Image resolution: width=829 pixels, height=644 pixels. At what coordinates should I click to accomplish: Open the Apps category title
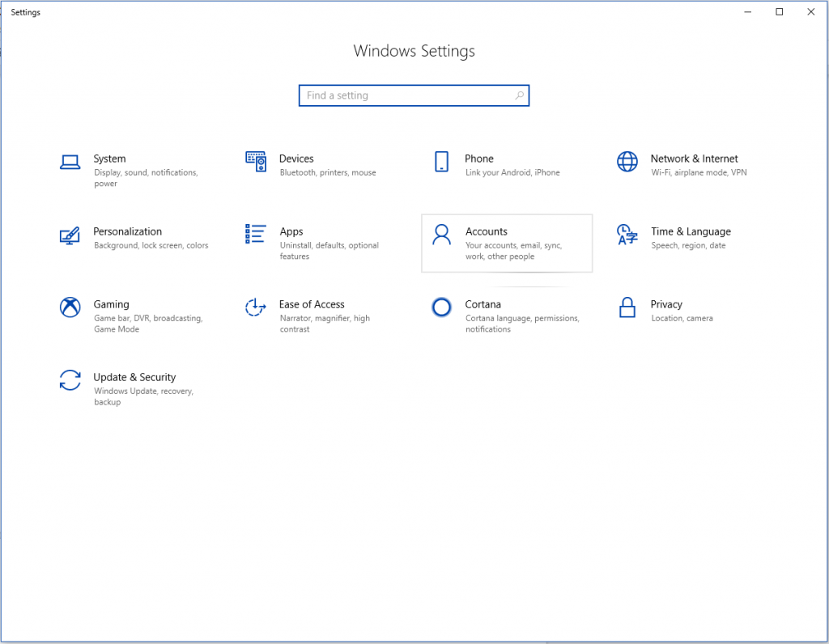tap(291, 231)
